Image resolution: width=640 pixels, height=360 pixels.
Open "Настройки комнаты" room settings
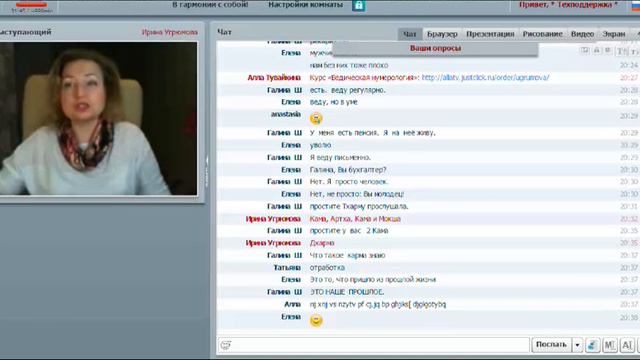coord(305,5)
